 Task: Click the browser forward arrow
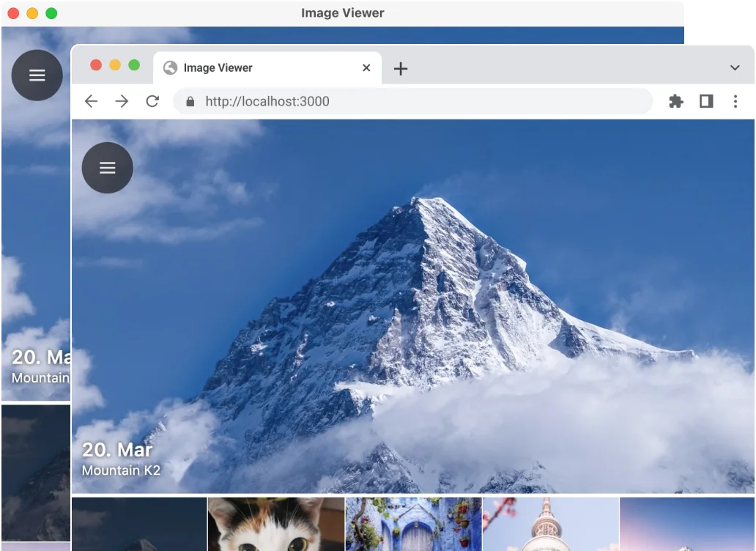pos(122,102)
